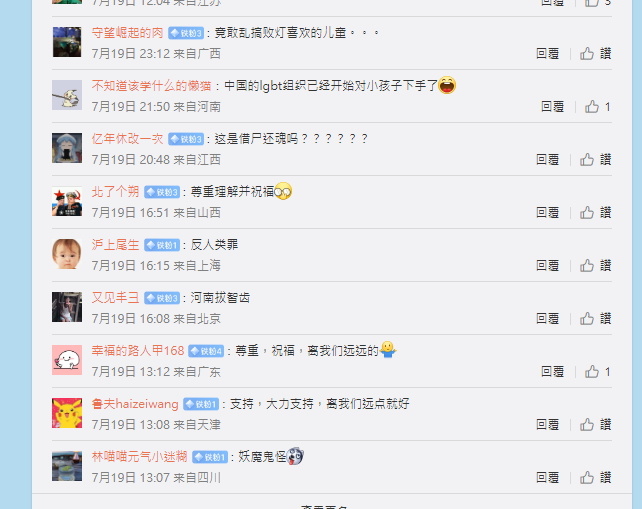Screen dimensions: 642x509
Task: Click the fan badge next to 亿年休改一次
Action: (186, 139)
